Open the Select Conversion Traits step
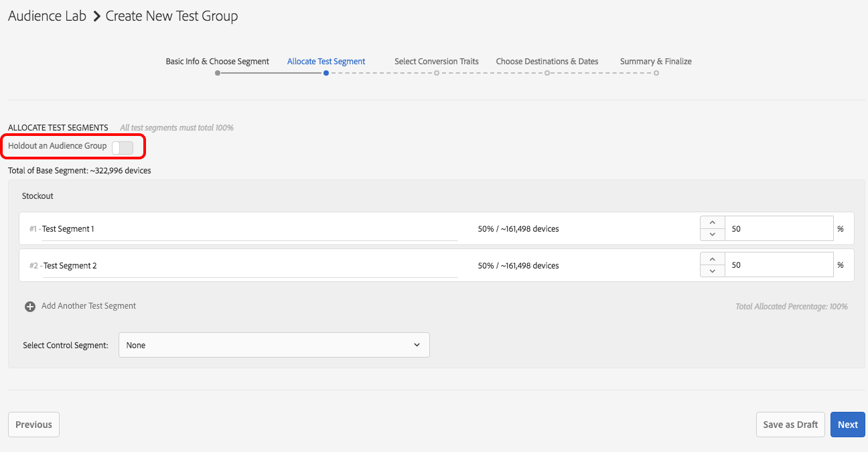The image size is (868, 452). (436, 62)
